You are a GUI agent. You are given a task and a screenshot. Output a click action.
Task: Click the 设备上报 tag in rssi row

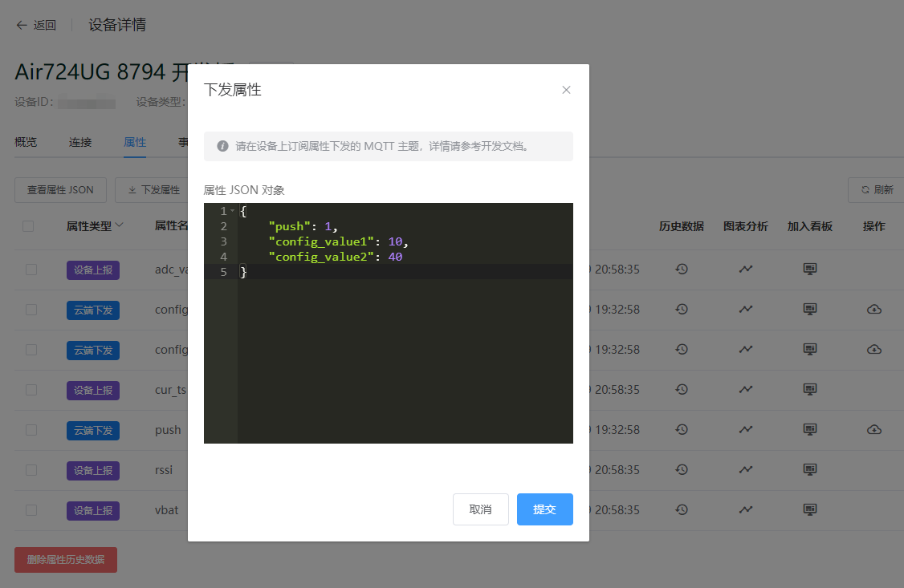[x=93, y=471]
